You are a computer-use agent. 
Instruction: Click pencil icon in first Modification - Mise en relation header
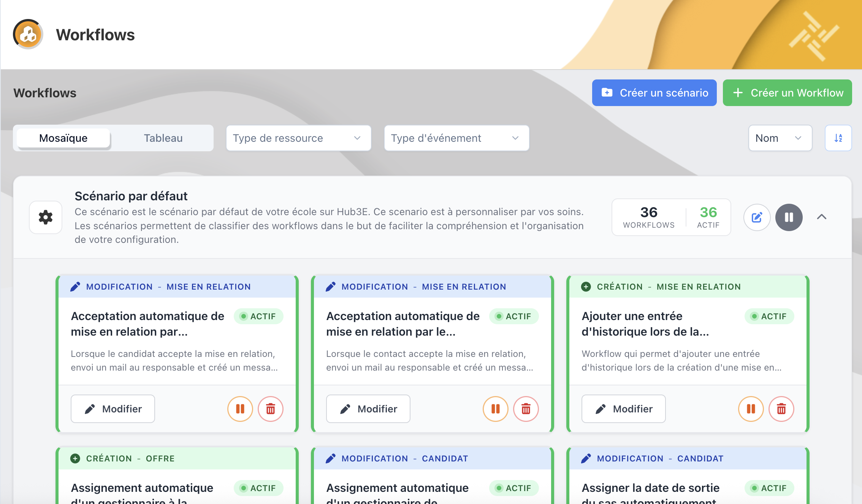click(x=75, y=287)
